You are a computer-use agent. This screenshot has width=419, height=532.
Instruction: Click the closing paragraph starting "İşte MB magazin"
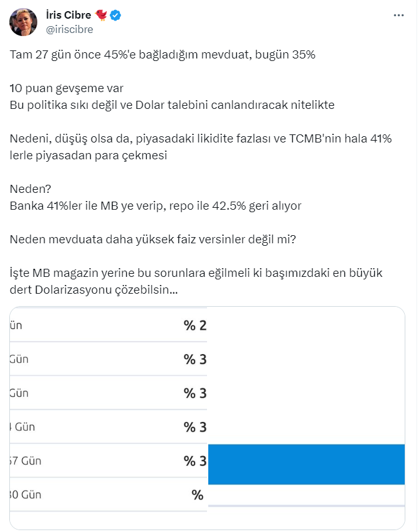(x=198, y=279)
